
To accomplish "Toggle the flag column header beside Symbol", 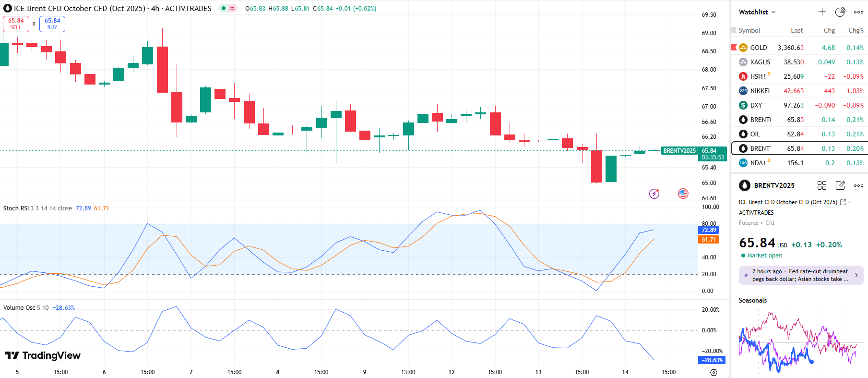I will [734, 30].
